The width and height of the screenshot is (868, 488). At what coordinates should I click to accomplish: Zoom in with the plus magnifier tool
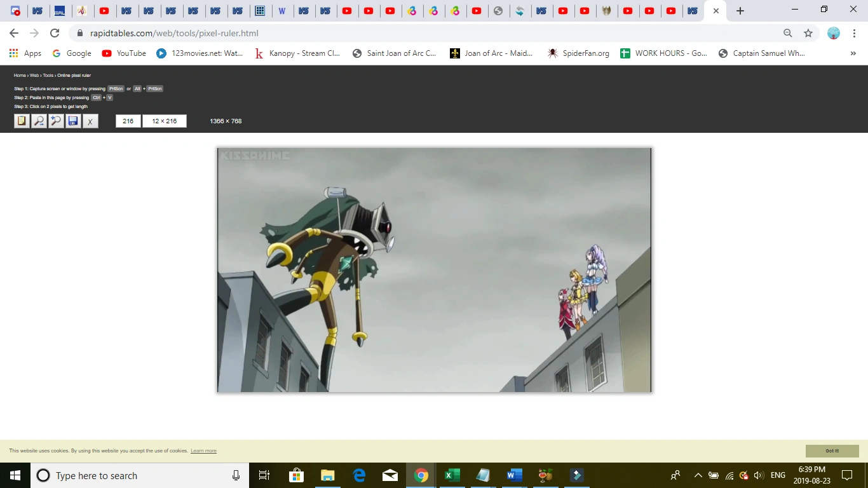tap(56, 121)
